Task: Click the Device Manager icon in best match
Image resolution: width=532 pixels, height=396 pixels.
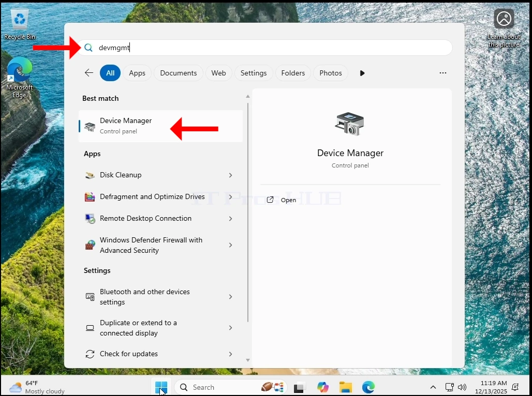Action: tap(90, 127)
